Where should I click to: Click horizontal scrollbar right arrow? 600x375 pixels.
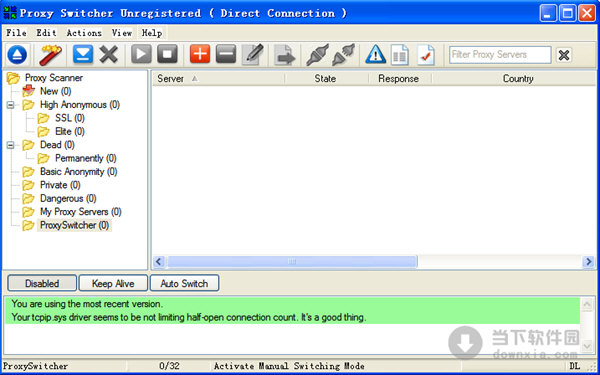[588, 262]
